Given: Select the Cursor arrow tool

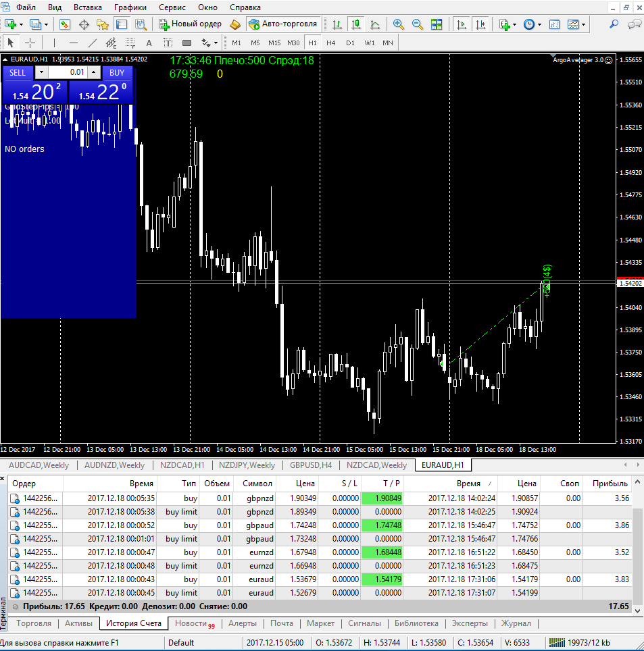Looking at the screenshot, I should click(11, 43).
